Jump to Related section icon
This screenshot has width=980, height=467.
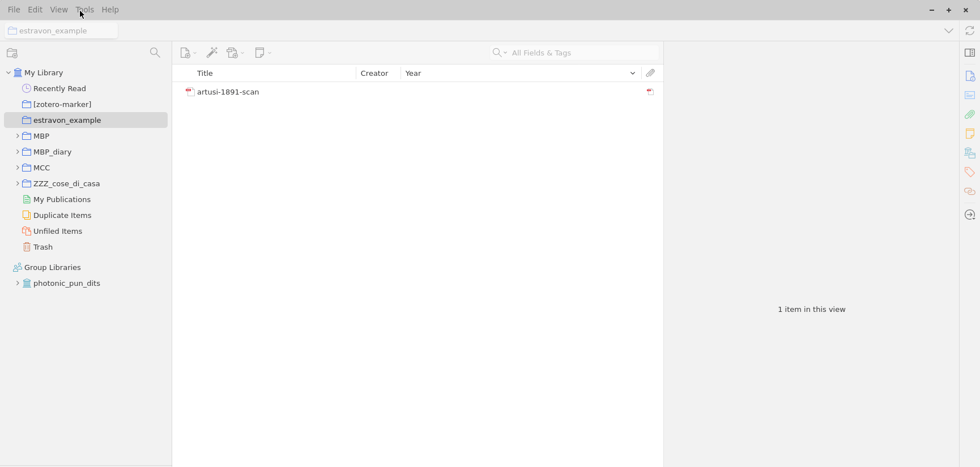coord(970,191)
